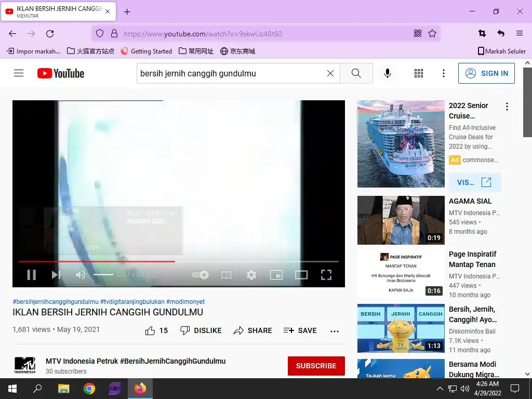
Task: Open Bersama Modi Dukung Migrasi video
Action: (x=474, y=369)
